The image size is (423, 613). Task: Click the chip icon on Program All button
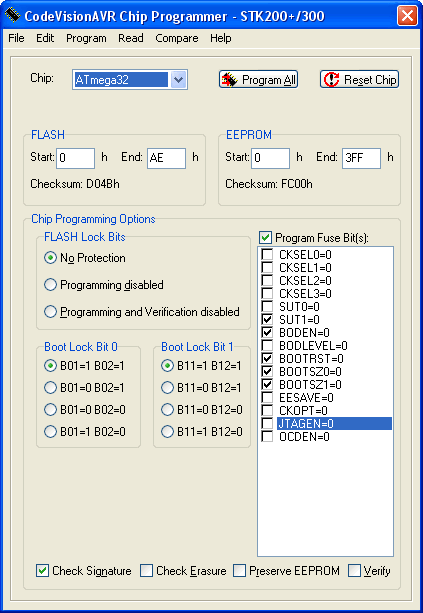click(x=229, y=80)
